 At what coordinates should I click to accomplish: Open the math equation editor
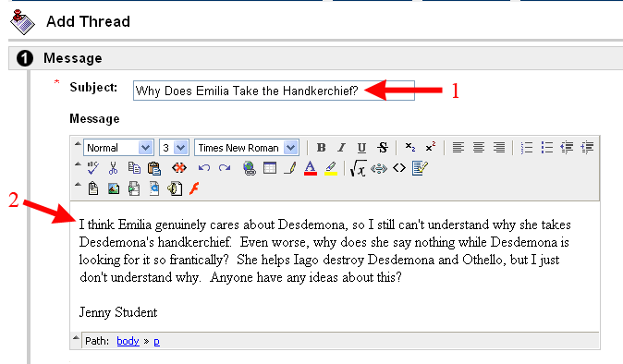click(x=358, y=168)
